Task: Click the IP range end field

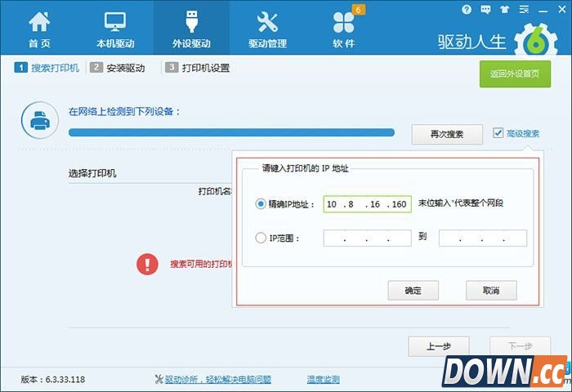Action: point(483,238)
